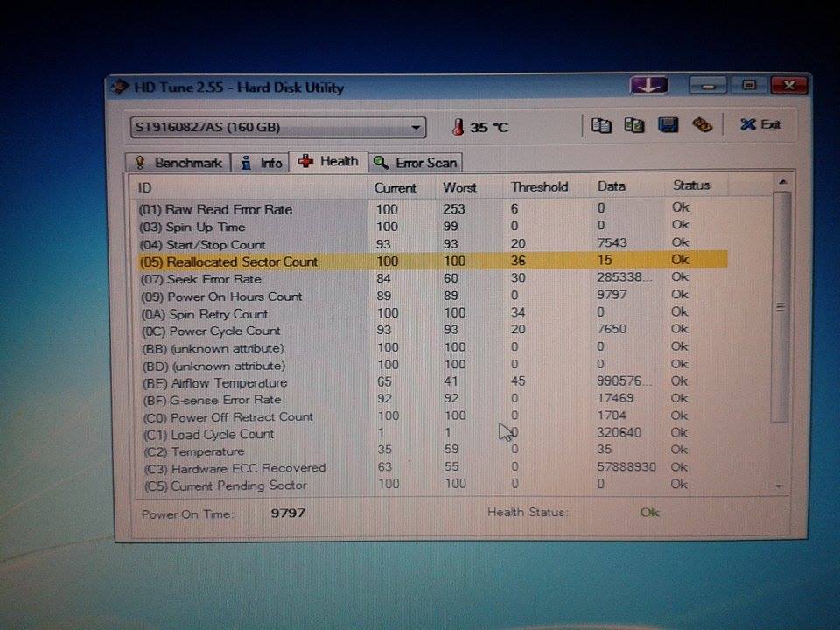Click the current value "84" for Seek Error Rate
Image resolution: width=840 pixels, height=630 pixels.
tap(383, 278)
